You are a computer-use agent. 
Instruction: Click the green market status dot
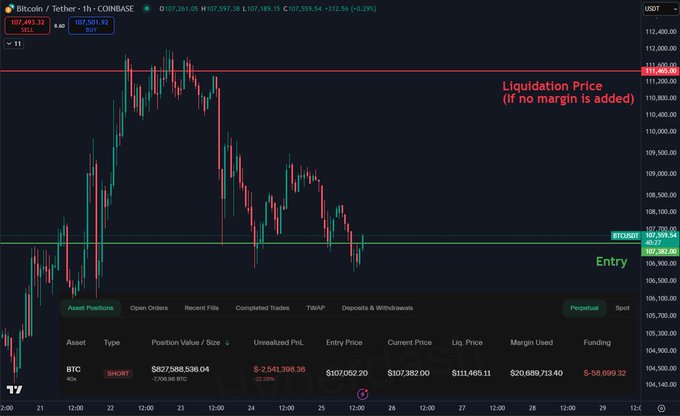(147, 8)
